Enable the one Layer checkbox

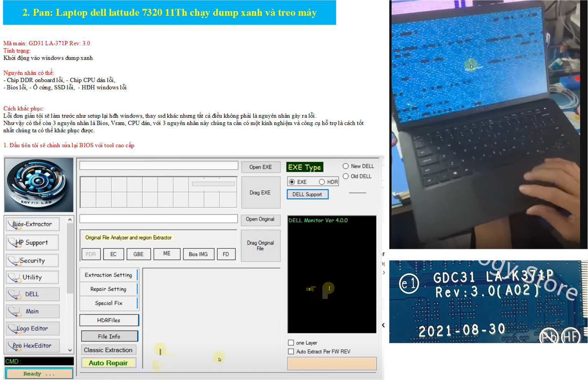click(x=291, y=343)
